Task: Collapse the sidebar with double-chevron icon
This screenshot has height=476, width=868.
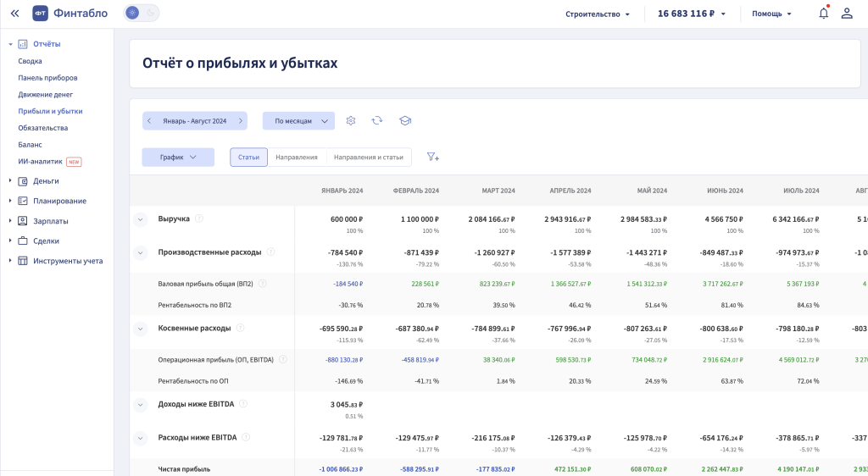Action: coord(15,14)
